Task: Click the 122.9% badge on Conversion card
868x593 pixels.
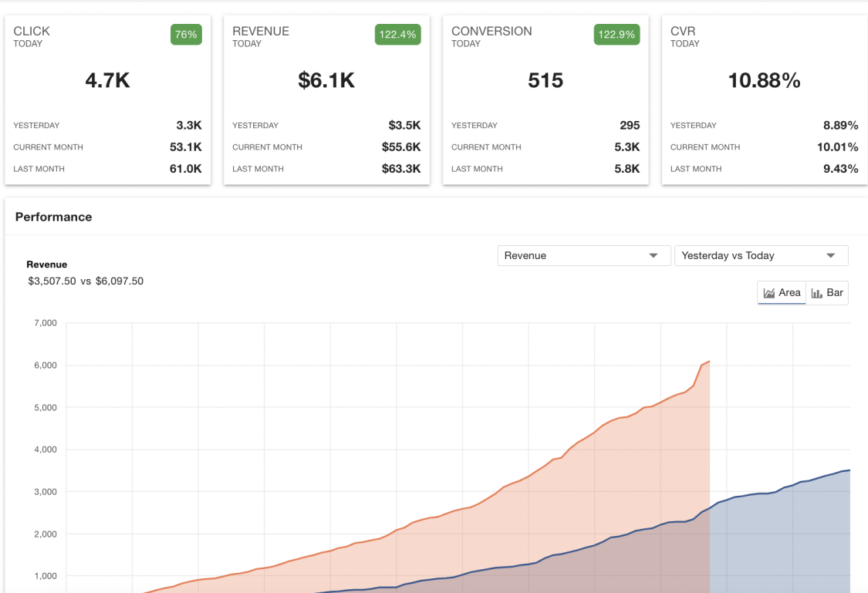Action: 616,34
